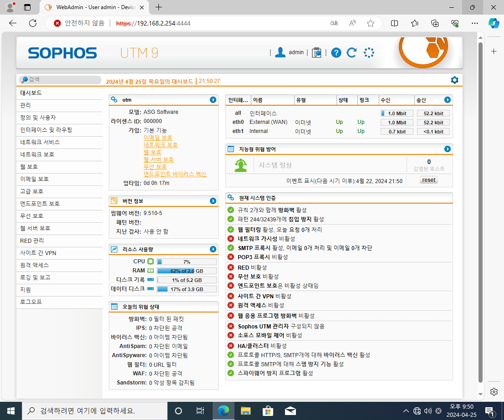The image size is (504, 420).
Task: Click the 데이터 디스크 17% usage bar
Action: [186, 289]
